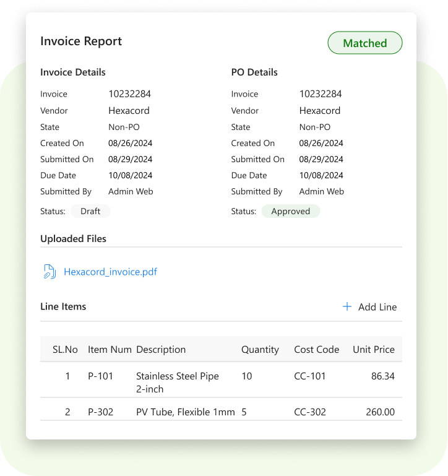The width and height of the screenshot is (448, 476).
Task: Open the Hexacord_invoice.pdf file link
Action: (x=110, y=272)
